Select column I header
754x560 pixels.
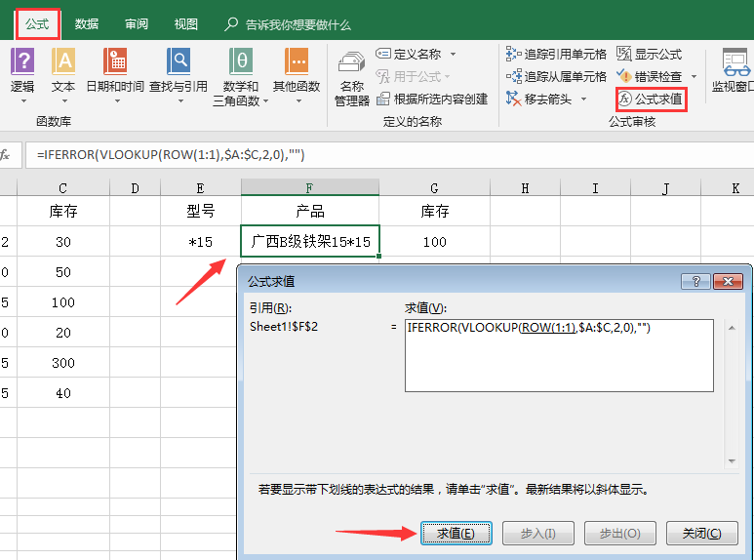595,187
